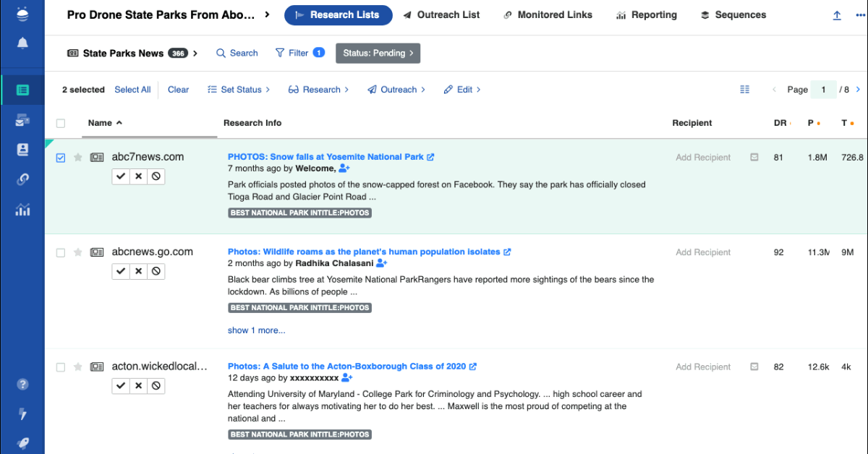Expand the Edit dropdown
Viewport: 868px width, 454px height.
462,90
